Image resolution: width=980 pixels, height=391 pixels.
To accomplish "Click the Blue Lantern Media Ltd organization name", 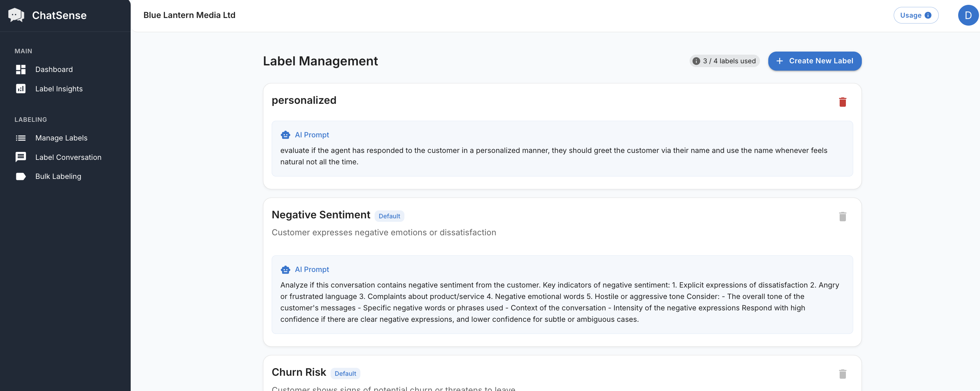I will (189, 15).
